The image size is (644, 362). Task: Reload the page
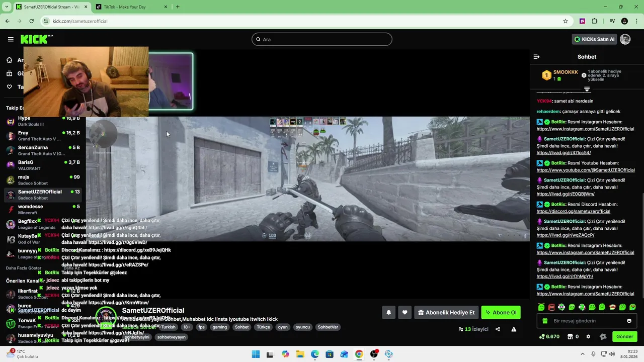click(x=31, y=21)
